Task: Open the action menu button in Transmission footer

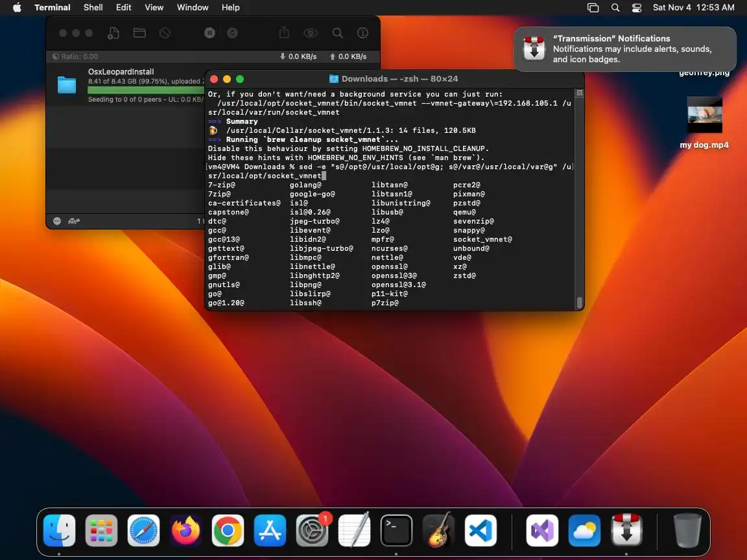Action: click(x=57, y=221)
